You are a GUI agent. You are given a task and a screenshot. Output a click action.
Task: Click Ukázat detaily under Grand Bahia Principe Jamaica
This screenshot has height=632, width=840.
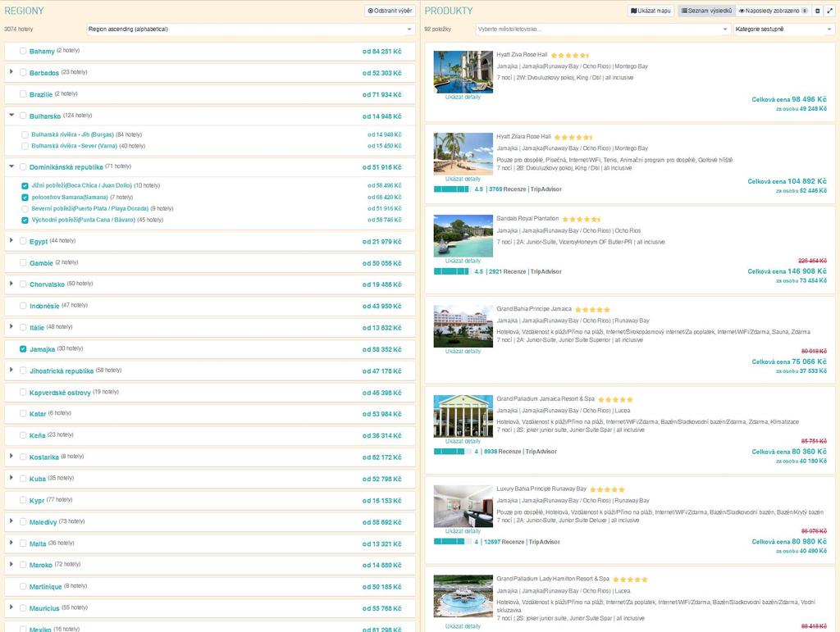[x=463, y=352]
